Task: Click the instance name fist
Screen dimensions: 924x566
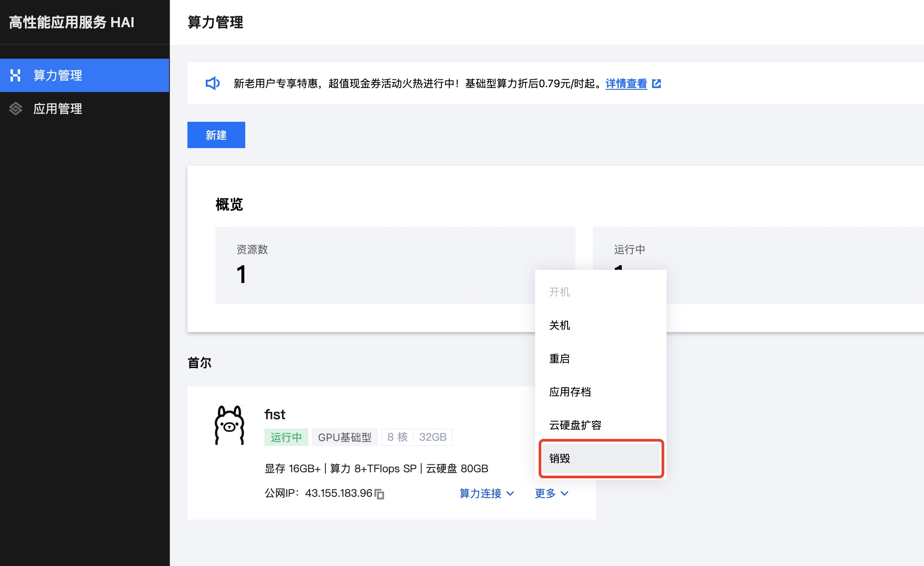Action: tap(275, 414)
